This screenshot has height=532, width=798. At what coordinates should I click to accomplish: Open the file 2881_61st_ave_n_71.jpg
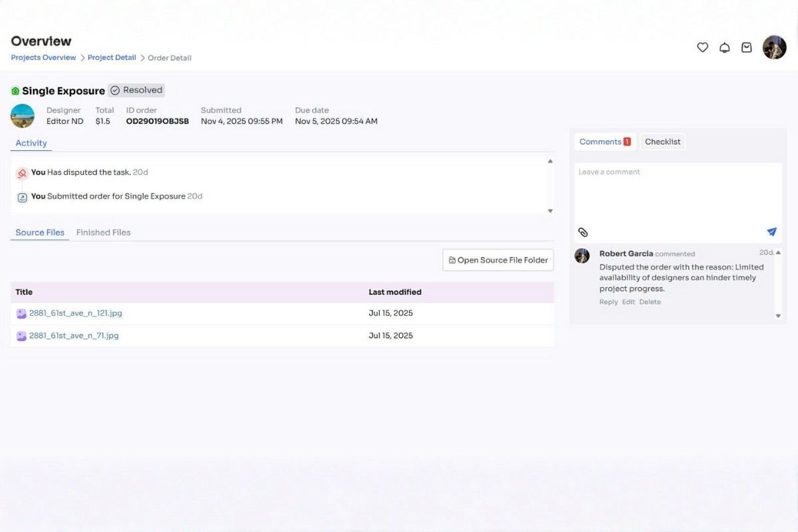click(73, 335)
